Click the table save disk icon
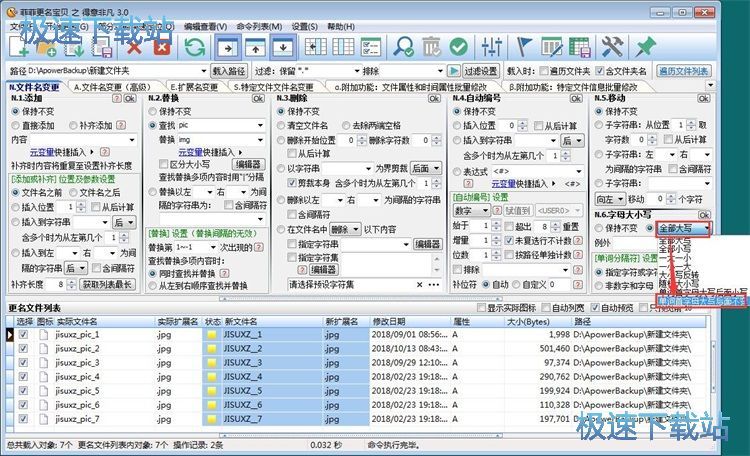Screen dimensions: 750x456 [x=579, y=47]
